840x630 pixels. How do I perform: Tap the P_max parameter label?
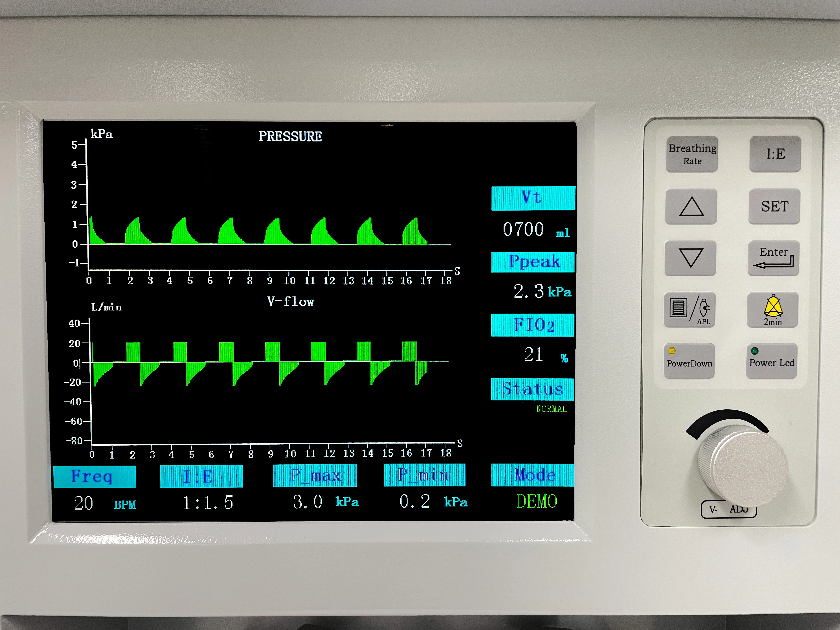pyautogui.click(x=315, y=475)
